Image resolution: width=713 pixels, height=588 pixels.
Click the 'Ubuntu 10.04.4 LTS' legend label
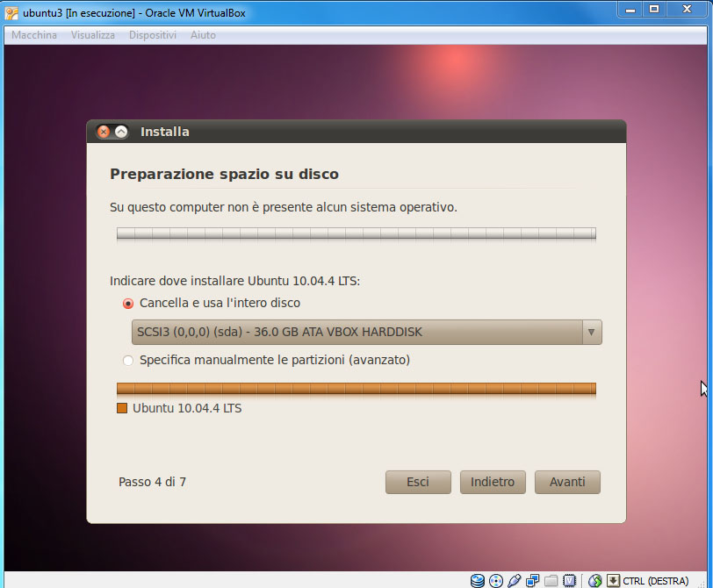[187, 408]
